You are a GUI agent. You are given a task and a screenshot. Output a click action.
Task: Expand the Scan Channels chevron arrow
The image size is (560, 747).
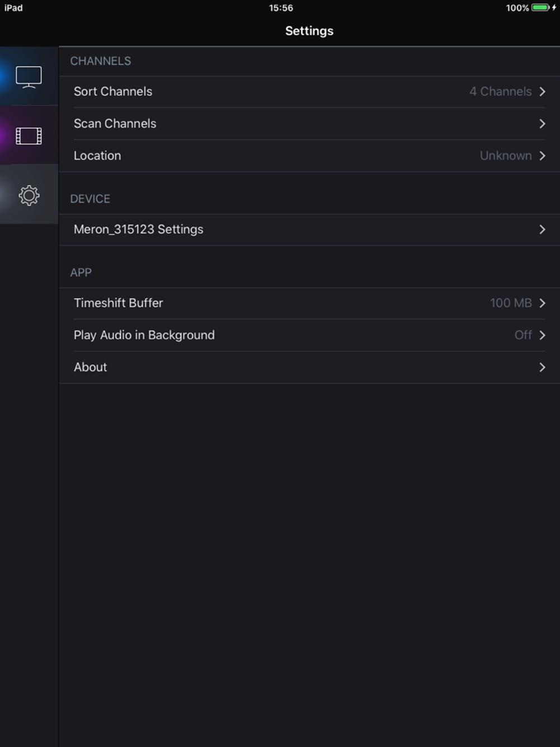(542, 124)
